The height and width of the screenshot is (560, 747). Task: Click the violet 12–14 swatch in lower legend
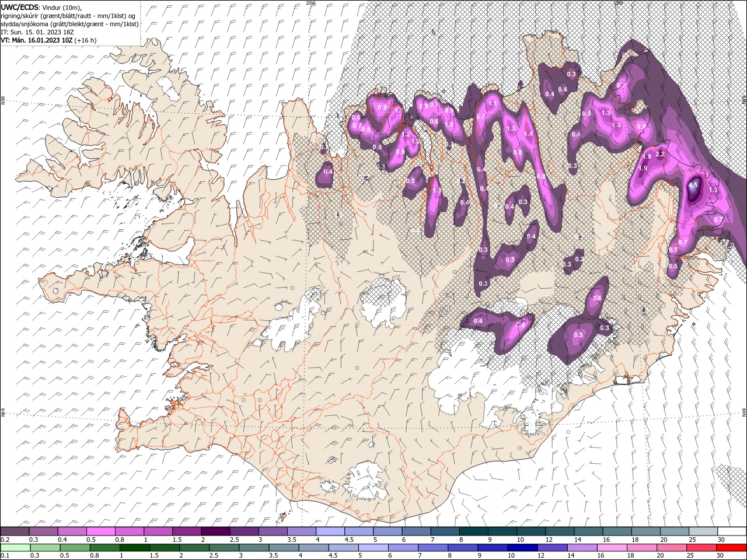tap(551, 548)
